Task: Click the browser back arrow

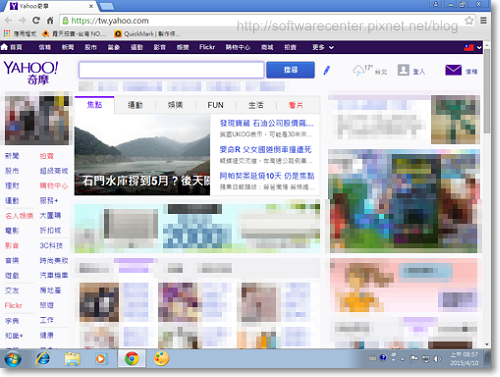Action: pyautogui.click(x=9, y=21)
